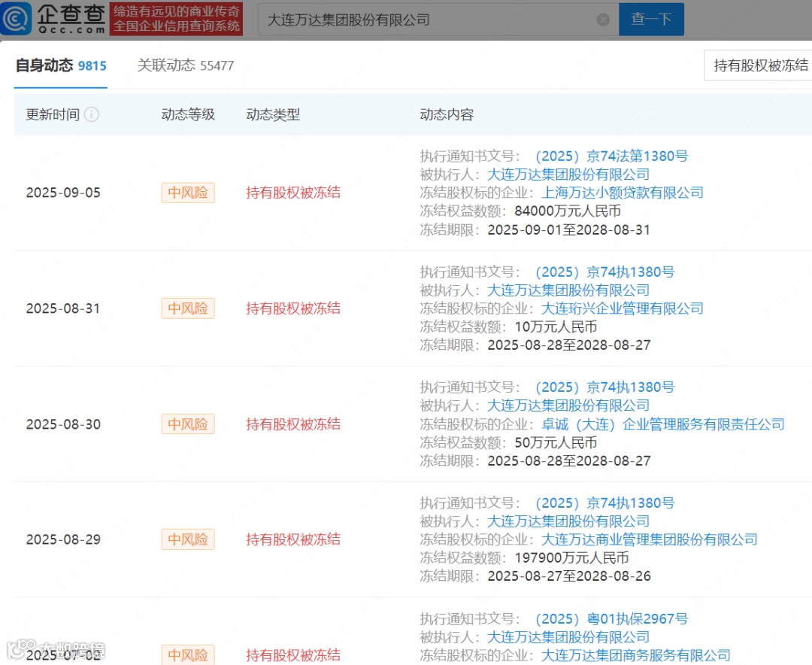Click the date 2025-08-30
The height and width of the screenshot is (665, 812).
(63, 424)
